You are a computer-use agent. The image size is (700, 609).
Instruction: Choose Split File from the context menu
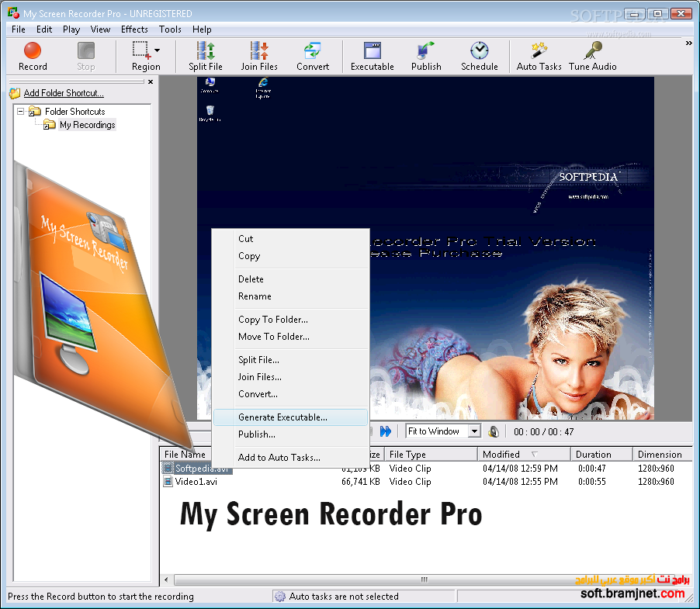coord(291,360)
